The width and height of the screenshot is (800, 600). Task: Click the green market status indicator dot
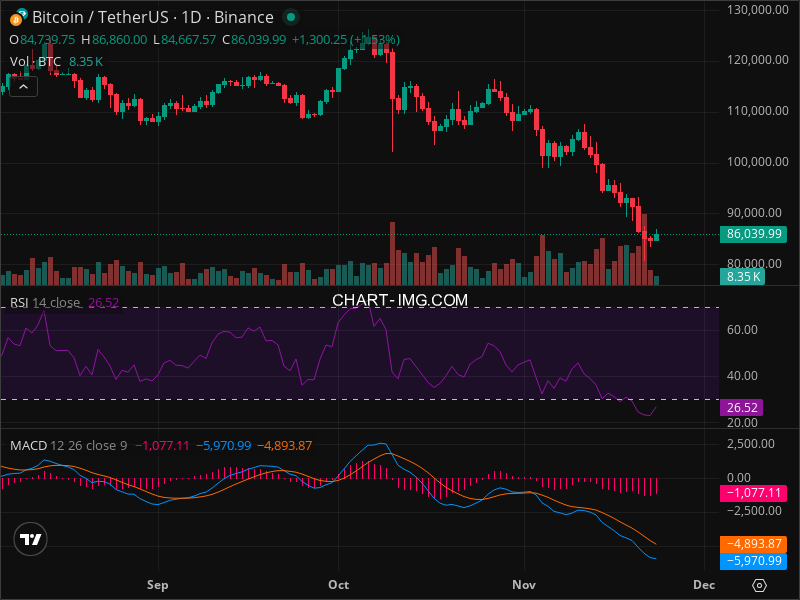(x=290, y=17)
